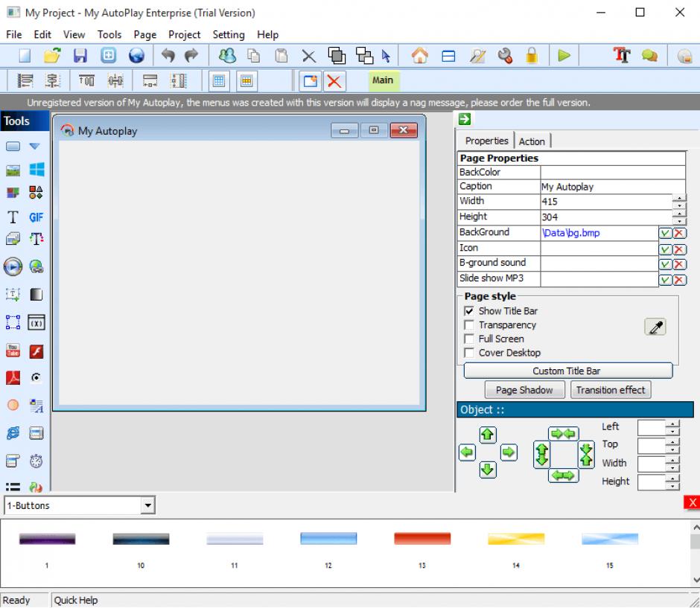Click Quick Help in status bar
Image resolution: width=700 pixels, height=608 pixels.
tap(75, 601)
